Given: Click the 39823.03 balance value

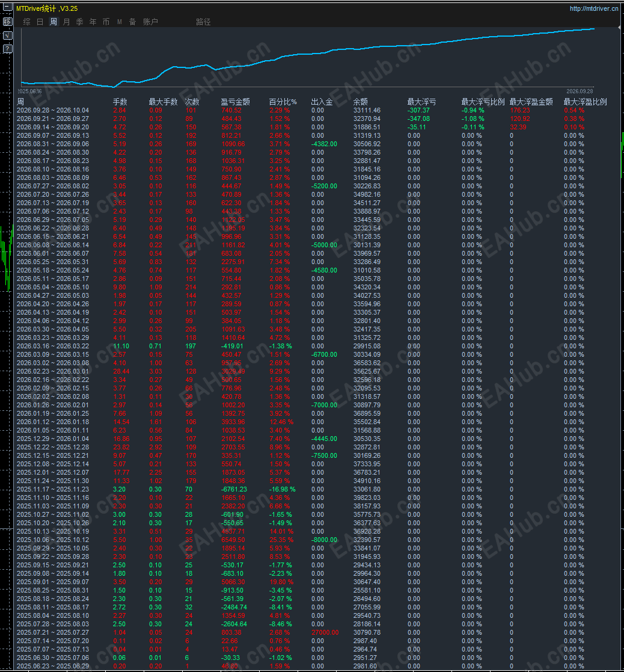Looking at the screenshot, I should point(367,498).
